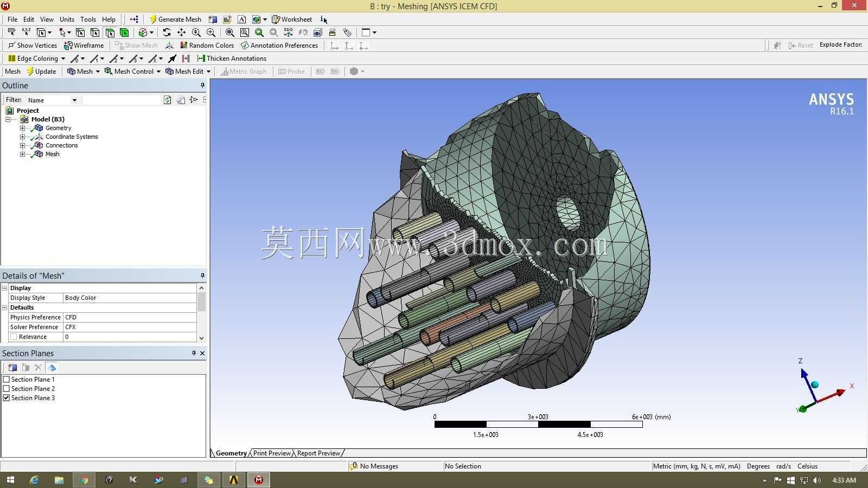This screenshot has height=488, width=868.
Task: Click the Refresh search icon in Outline
Action: point(167,100)
